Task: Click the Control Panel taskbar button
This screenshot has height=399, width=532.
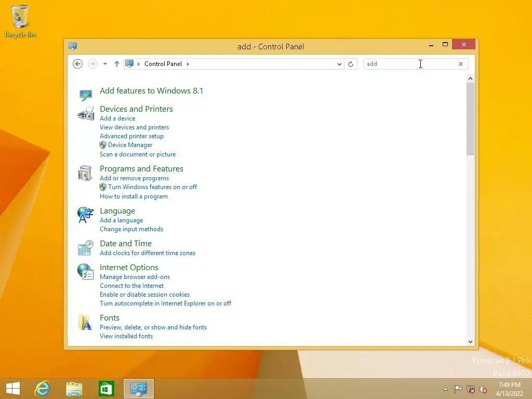Action: [x=138, y=389]
